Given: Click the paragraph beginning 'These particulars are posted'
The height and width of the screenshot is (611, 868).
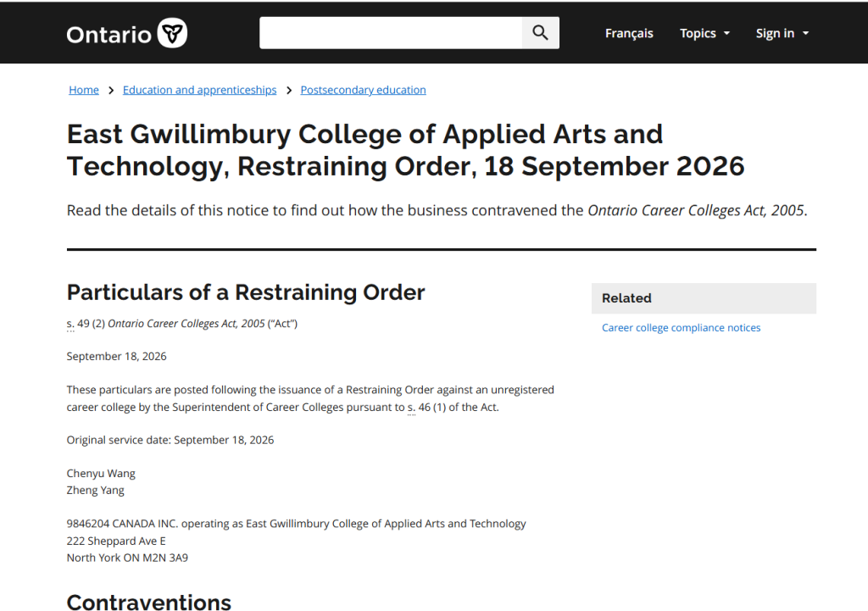Looking at the screenshot, I should (x=310, y=398).
